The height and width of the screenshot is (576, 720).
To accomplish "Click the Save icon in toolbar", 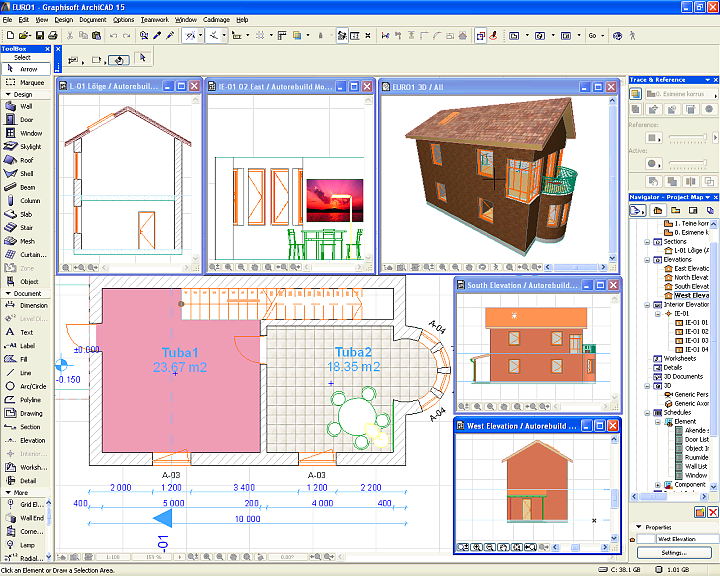I will tap(40, 35).
